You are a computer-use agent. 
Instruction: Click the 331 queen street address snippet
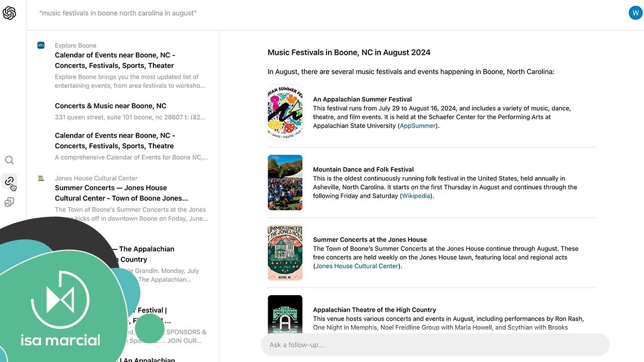[x=130, y=117]
